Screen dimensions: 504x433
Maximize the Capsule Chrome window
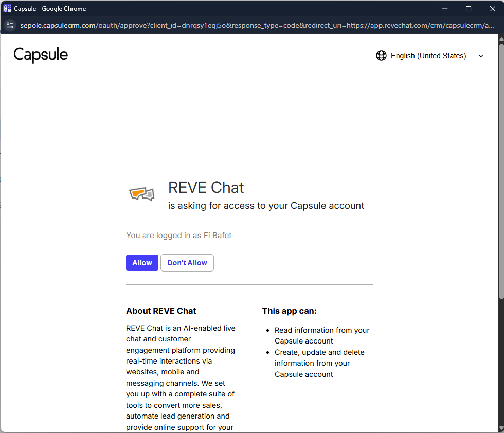click(x=469, y=9)
